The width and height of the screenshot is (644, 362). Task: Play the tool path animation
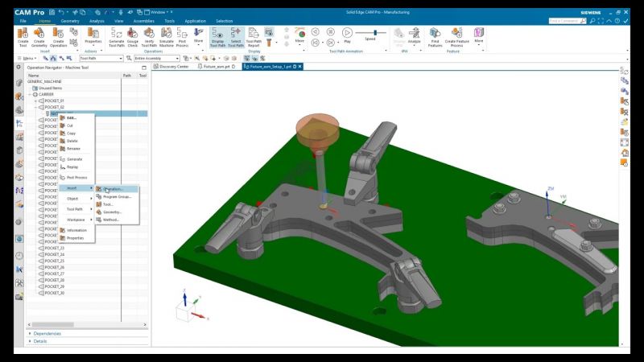click(x=347, y=33)
